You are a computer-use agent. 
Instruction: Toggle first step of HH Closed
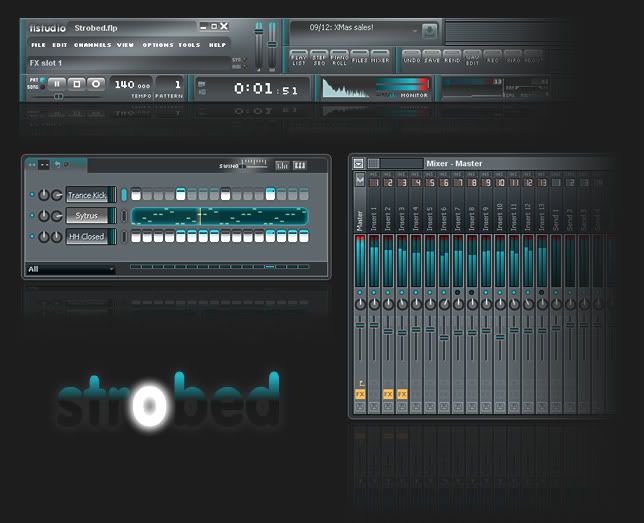[x=136, y=236]
